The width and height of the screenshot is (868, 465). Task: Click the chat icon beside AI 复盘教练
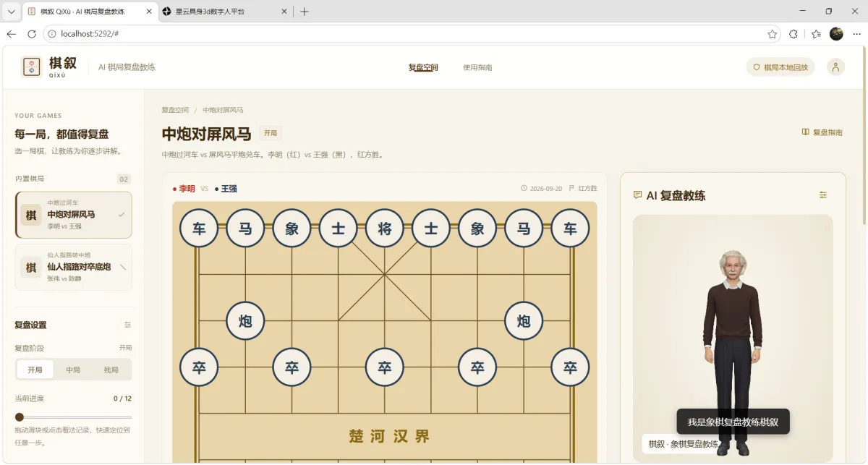tap(637, 195)
